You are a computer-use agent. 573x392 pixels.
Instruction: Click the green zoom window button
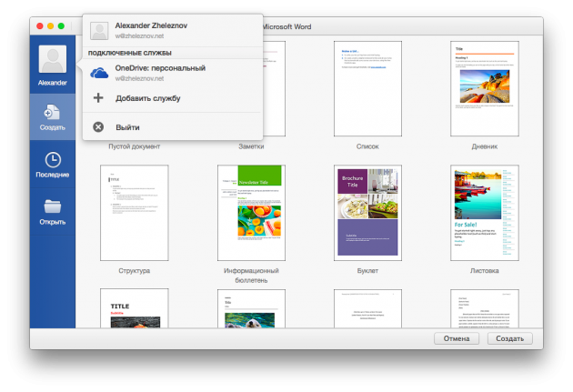click(61, 26)
